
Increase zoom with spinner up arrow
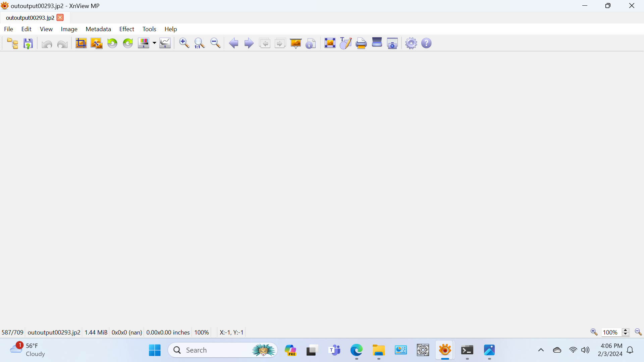pyautogui.click(x=626, y=330)
